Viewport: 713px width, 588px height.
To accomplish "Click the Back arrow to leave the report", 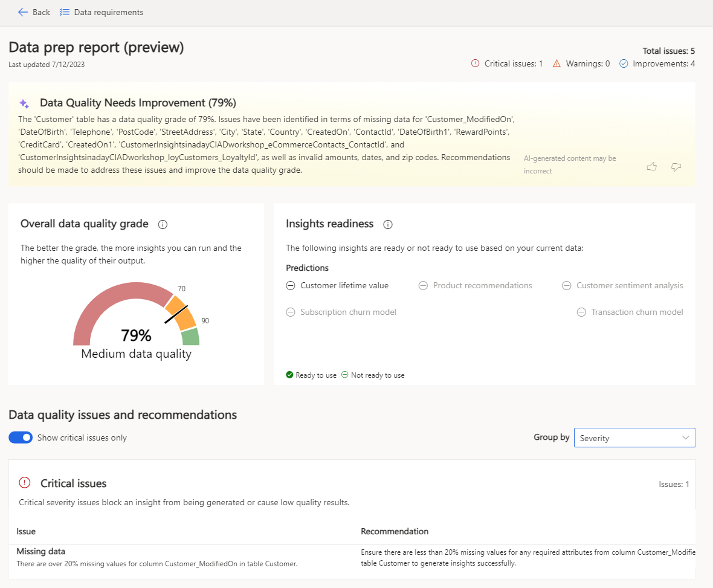I will pos(23,12).
